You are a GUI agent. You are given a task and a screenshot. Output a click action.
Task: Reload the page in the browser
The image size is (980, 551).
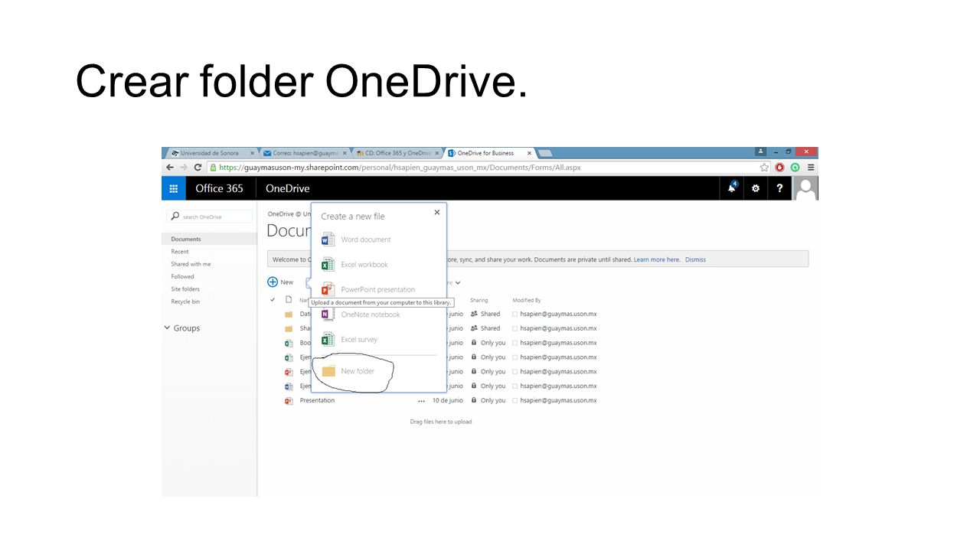click(198, 167)
